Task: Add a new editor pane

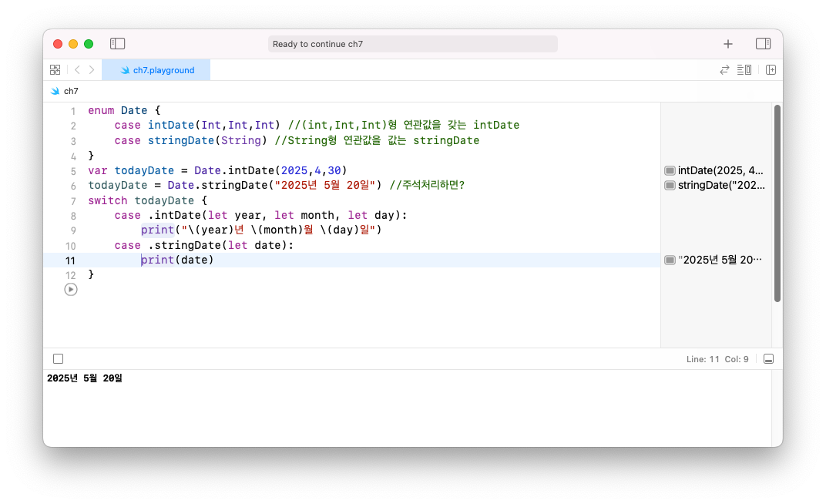Action: (771, 69)
